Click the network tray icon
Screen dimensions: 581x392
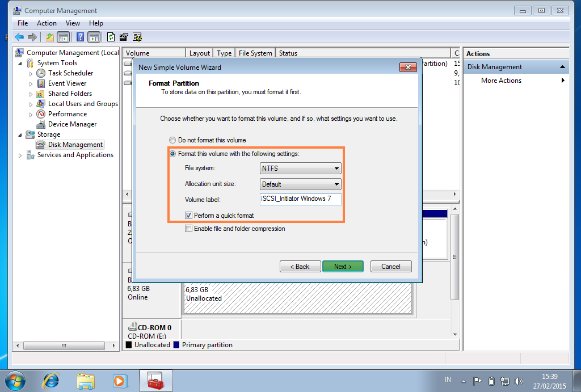pos(504,381)
